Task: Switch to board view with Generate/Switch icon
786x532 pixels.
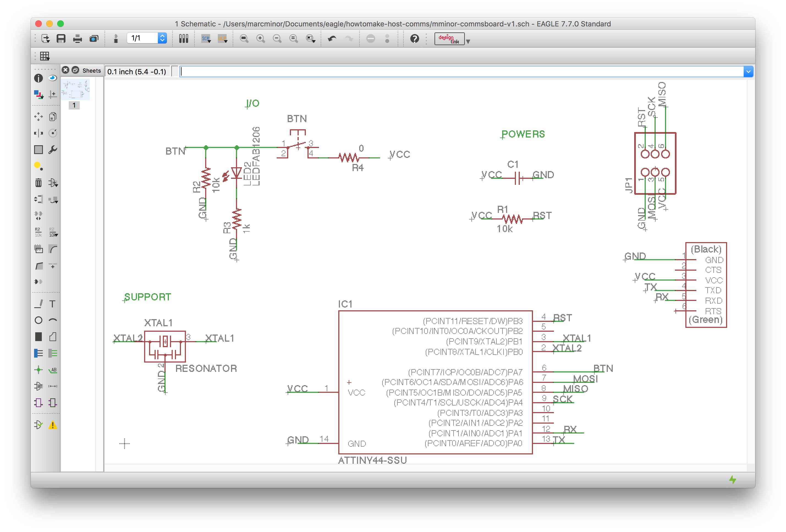Action: pyautogui.click(x=116, y=39)
